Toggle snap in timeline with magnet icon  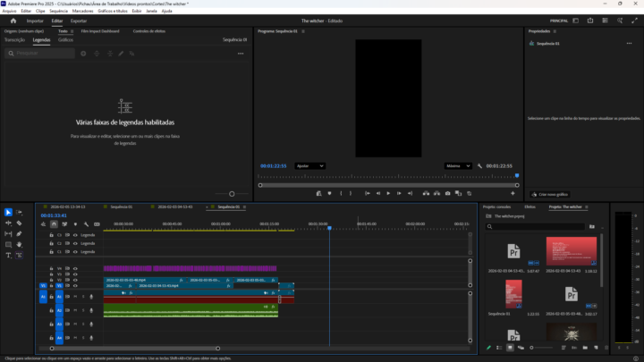click(54, 223)
